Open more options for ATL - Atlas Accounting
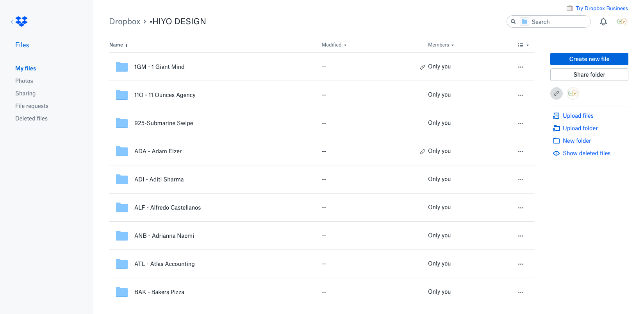Image resolution: width=644 pixels, height=314 pixels. pyautogui.click(x=521, y=264)
